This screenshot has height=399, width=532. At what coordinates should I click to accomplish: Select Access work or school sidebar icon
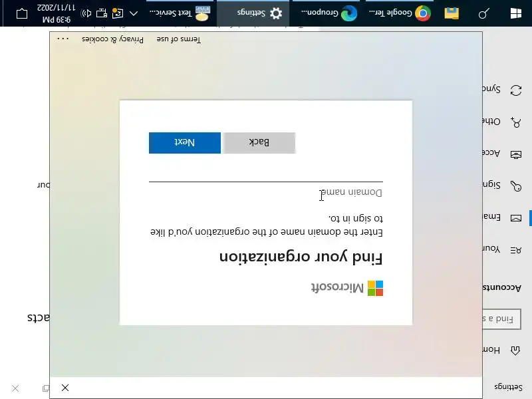click(x=516, y=154)
